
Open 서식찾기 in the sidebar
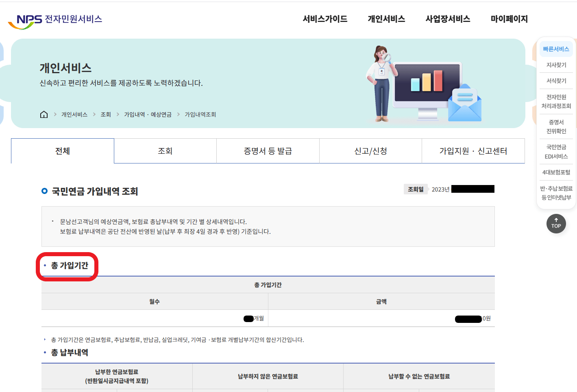(556, 80)
